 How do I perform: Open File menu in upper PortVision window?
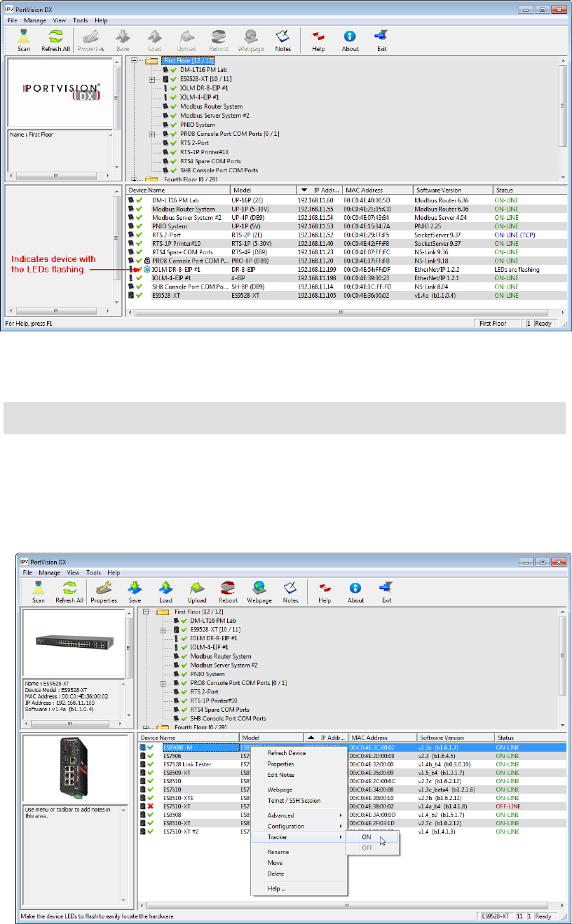click(13, 21)
